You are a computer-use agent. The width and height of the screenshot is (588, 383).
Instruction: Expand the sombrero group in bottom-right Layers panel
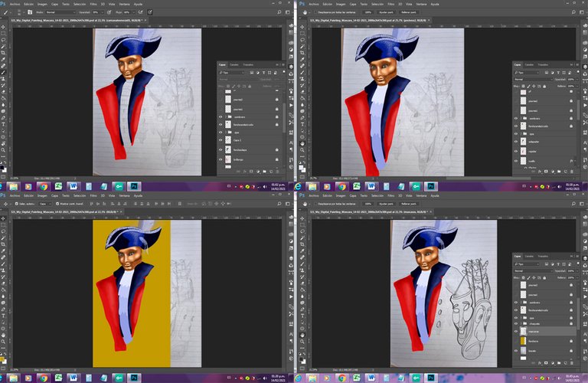(521, 303)
